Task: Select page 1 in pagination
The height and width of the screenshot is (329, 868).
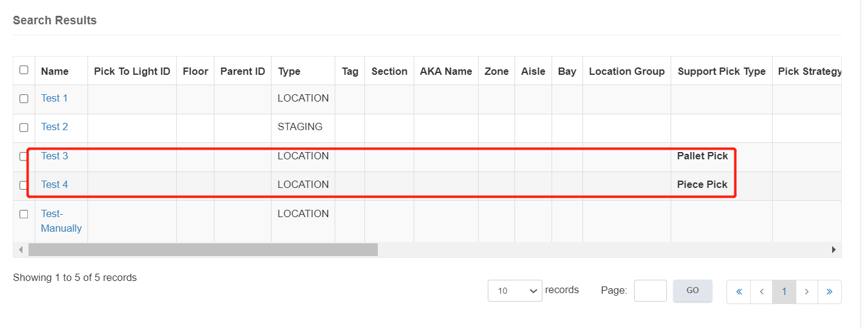Action: [x=784, y=291]
